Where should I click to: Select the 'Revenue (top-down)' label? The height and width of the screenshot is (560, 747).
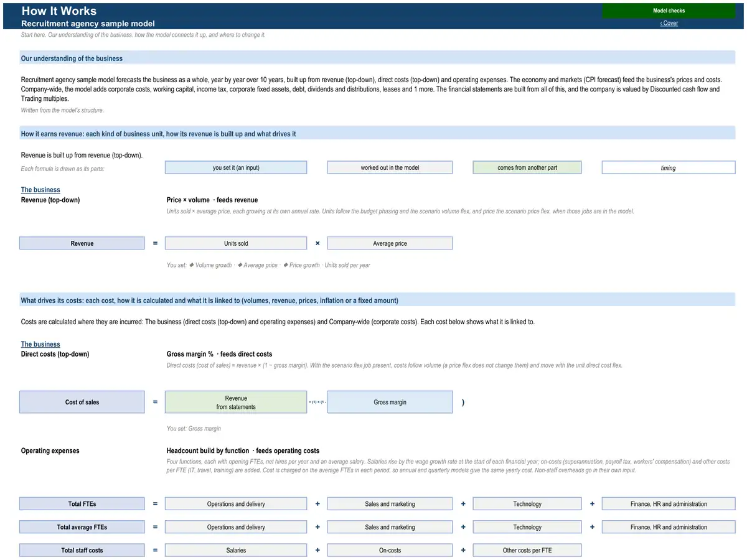(x=50, y=200)
